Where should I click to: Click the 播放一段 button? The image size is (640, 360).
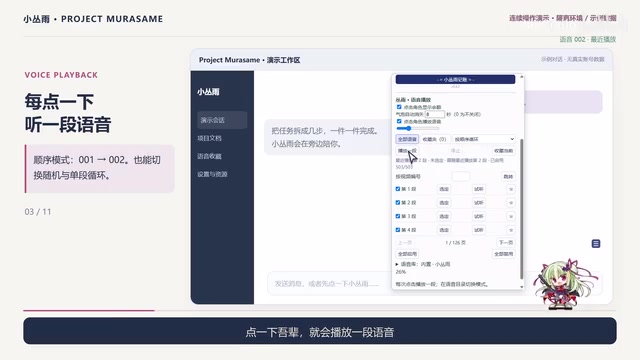(407, 151)
